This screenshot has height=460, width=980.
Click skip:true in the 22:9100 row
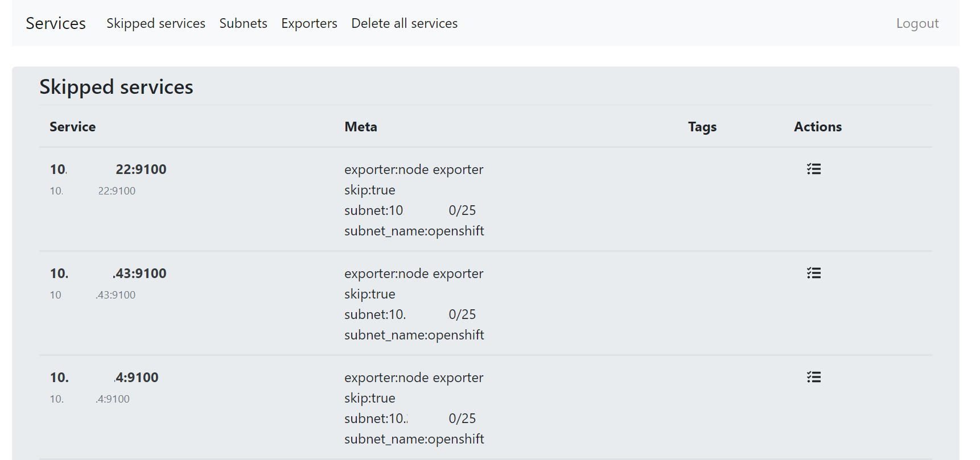370,190
